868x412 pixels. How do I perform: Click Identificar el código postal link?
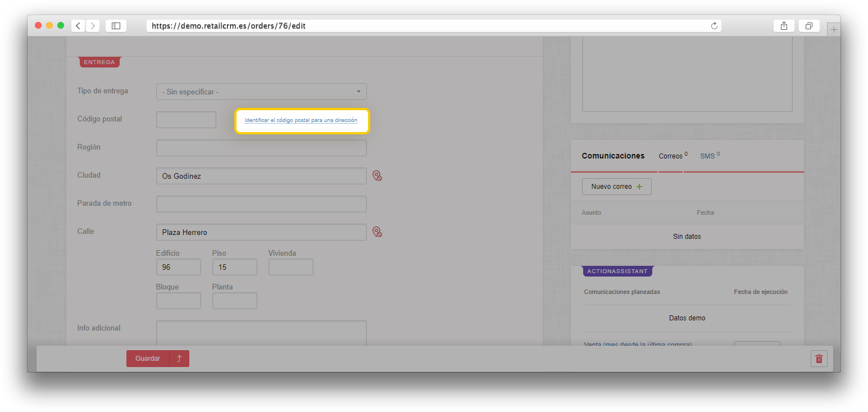click(301, 120)
